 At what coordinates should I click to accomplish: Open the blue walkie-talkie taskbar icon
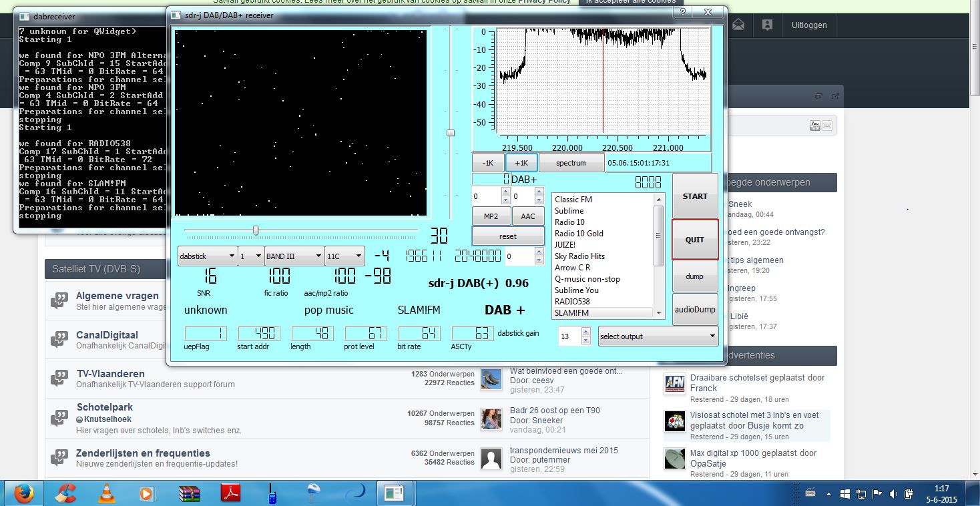pos(272,493)
